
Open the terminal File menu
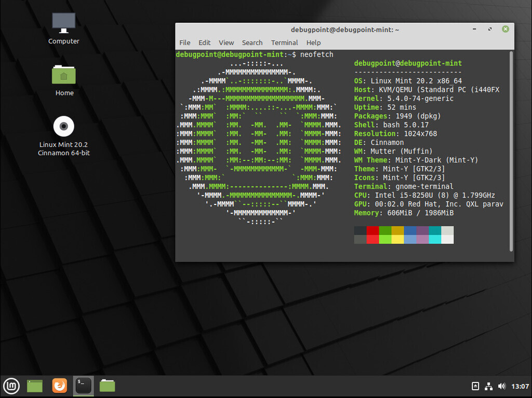coord(184,43)
